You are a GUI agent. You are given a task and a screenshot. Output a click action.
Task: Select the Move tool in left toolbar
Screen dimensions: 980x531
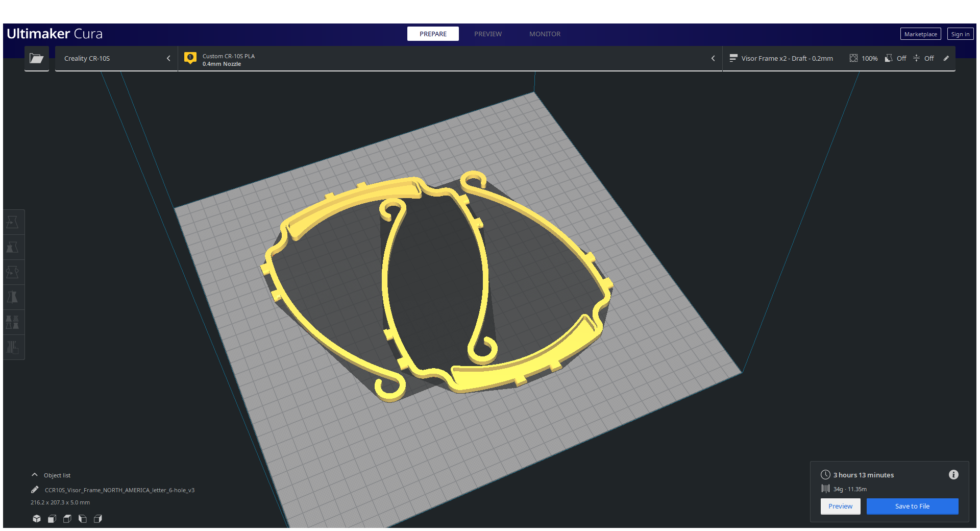(13, 222)
